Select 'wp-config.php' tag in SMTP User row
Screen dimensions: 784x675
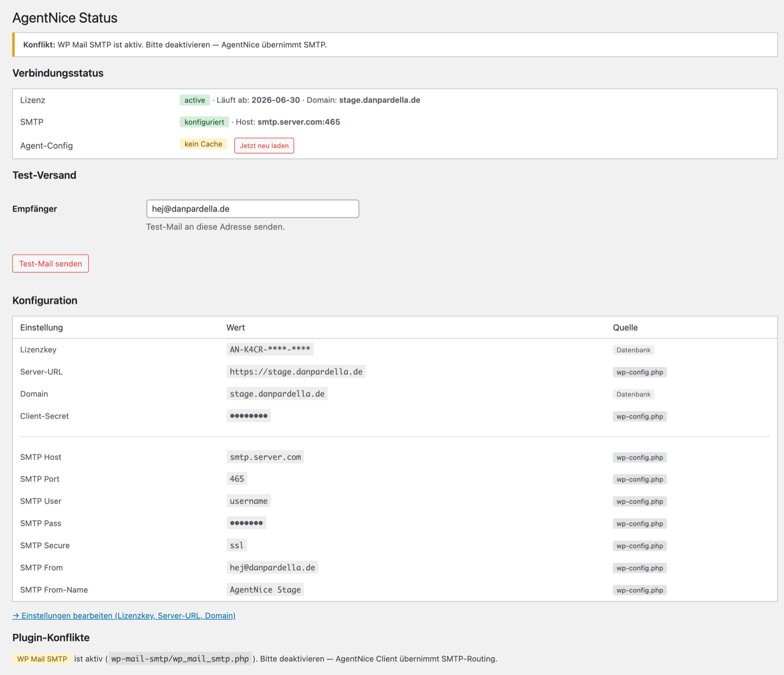(x=640, y=501)
